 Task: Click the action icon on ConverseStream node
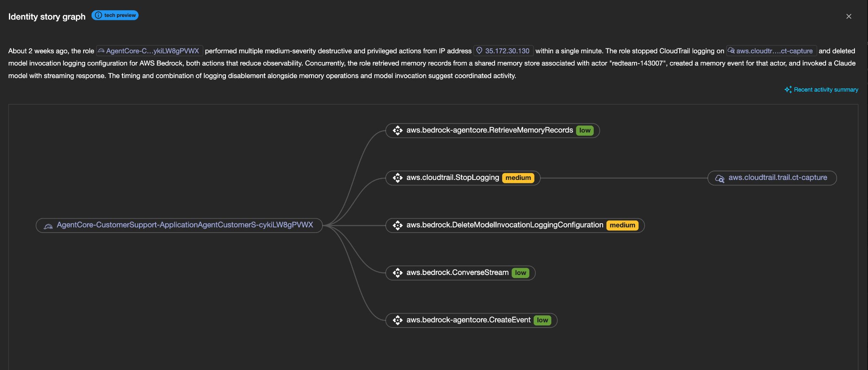398,273
